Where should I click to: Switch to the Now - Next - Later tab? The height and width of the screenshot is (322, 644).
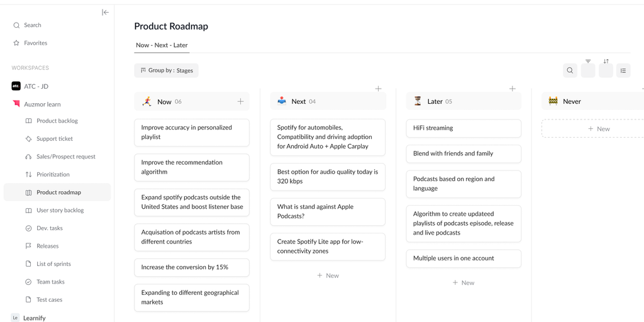point(162,45)
